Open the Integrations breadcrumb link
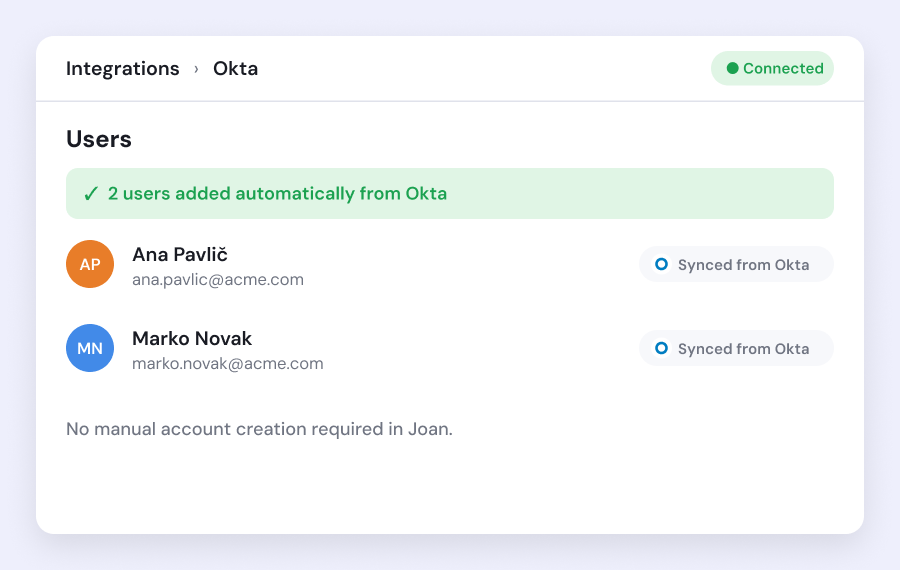The width and height of the screenshot is (900, 570). coord(122,68)
